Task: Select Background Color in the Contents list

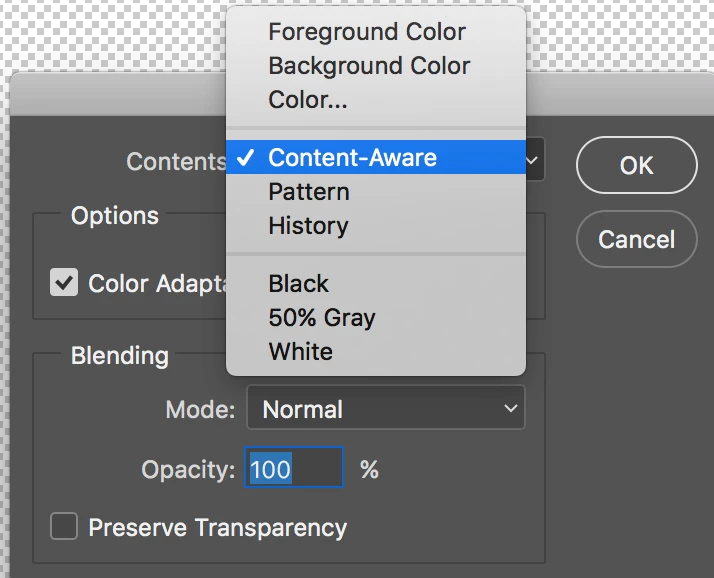Action: 369,66
